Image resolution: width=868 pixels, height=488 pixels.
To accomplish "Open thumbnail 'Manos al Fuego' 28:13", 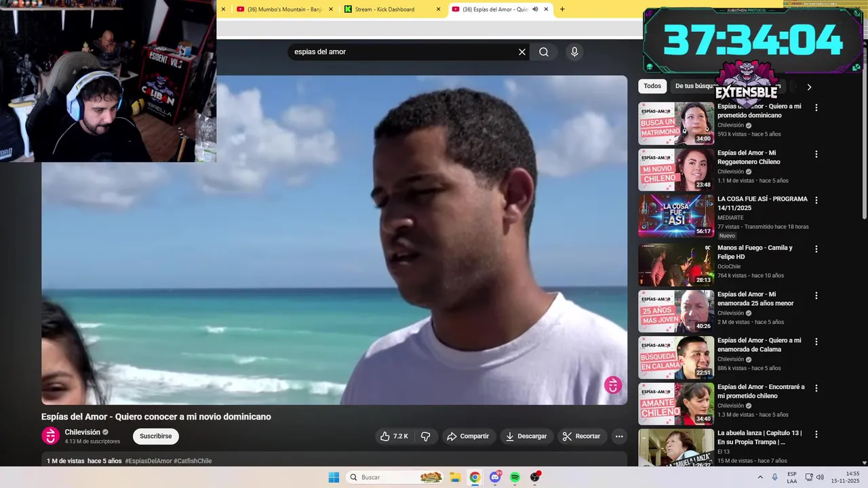I will pyautogui.click(x=676, y=265).
